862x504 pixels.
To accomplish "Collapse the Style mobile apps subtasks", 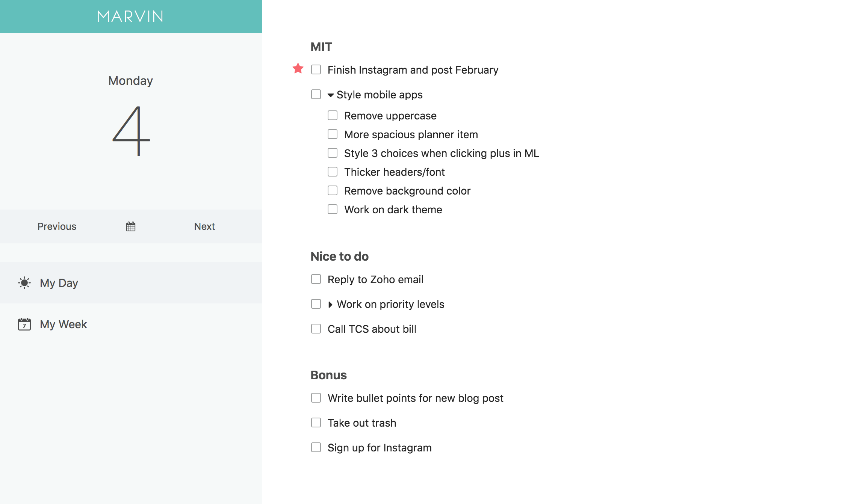I will 331,95.
